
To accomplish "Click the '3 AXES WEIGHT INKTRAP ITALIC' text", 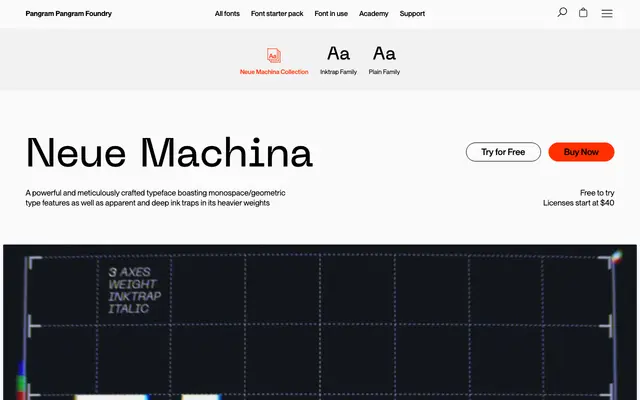I will (135, 290).
